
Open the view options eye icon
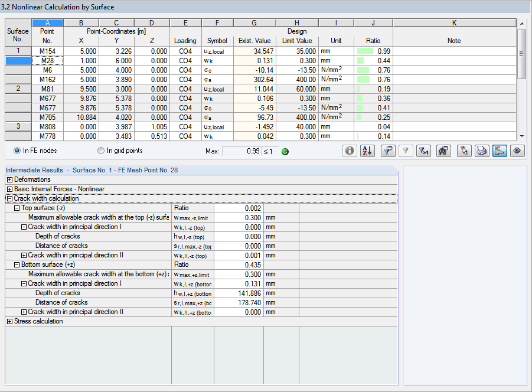tap(517, 151)
